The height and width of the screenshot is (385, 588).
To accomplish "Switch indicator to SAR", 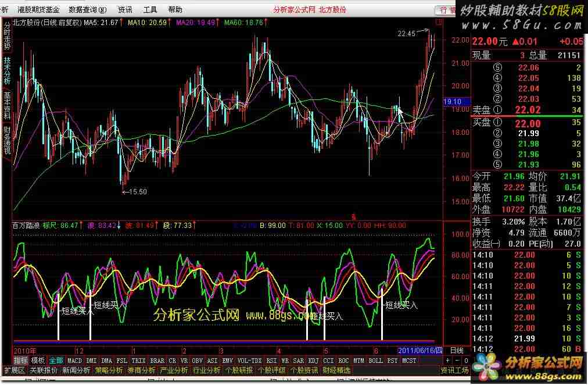I will tap(299, 361).
